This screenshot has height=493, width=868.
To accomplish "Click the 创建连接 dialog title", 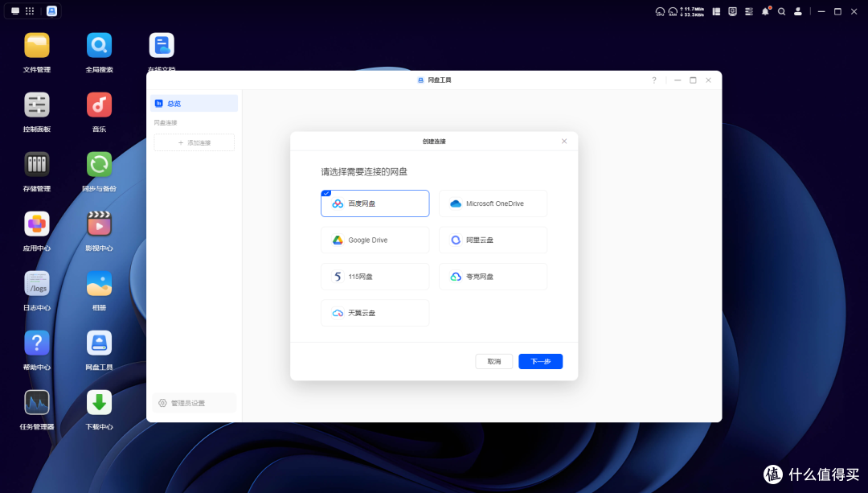I will 434,142.
